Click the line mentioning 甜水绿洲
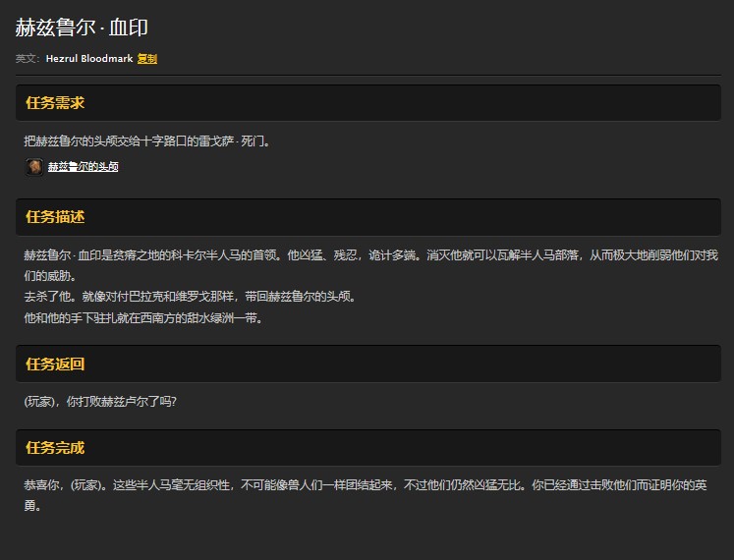The height and width of the screenshot is (560, 734). (142, 318)
